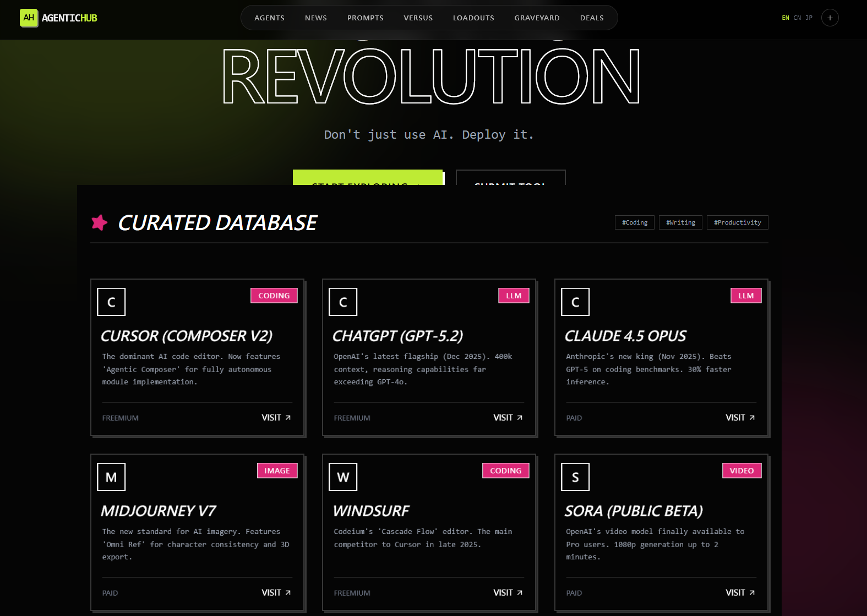Click the LLM badge on Claude card
Image resolution: width=867 pixels, height=616 pixels.
coord(746,296)
